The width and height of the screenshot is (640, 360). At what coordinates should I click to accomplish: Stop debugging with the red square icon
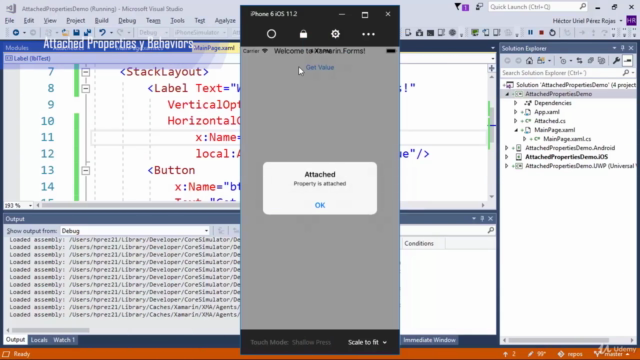541,33
